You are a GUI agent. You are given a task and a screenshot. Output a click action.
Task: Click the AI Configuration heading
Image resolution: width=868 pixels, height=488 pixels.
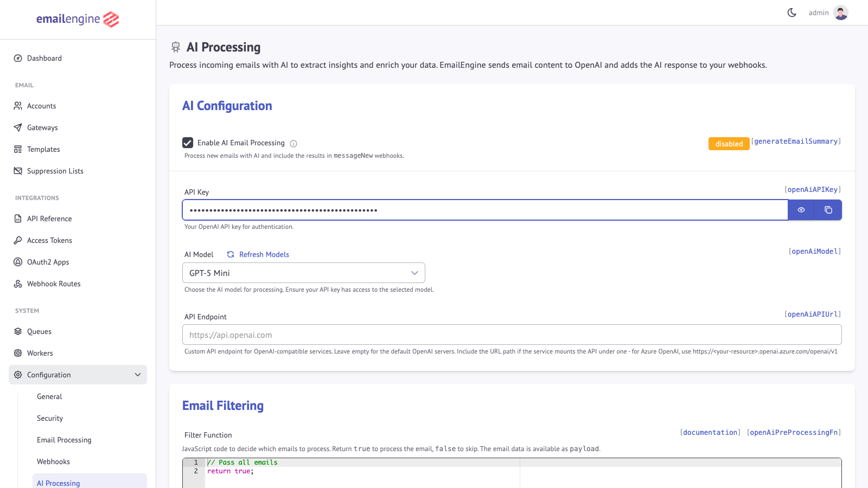tap(227, 106)
